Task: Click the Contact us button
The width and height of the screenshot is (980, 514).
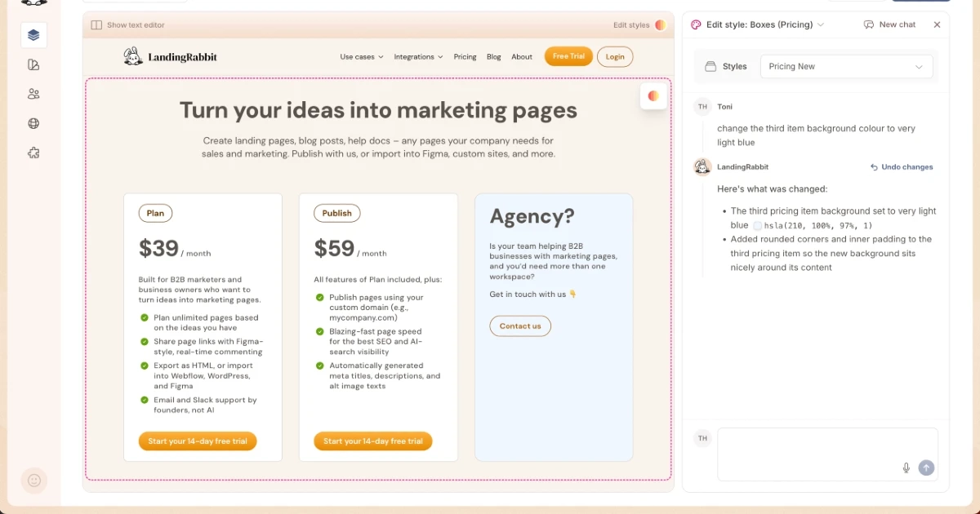Action: (520, 326)
